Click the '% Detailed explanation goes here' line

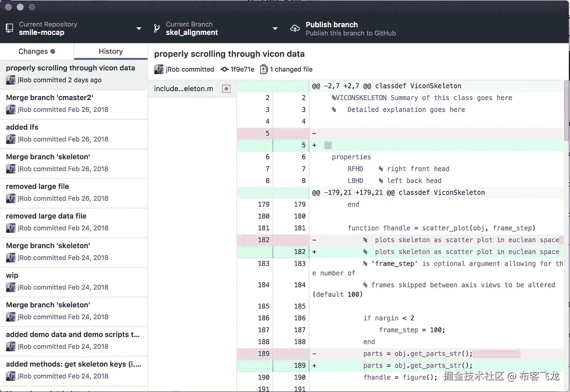tap(400, 109)
